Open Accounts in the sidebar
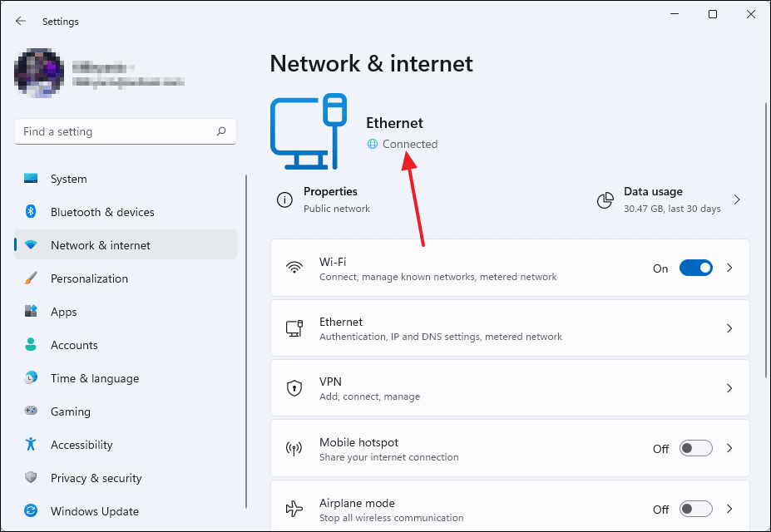Screen dimensions: 771x532 (74, 345)
